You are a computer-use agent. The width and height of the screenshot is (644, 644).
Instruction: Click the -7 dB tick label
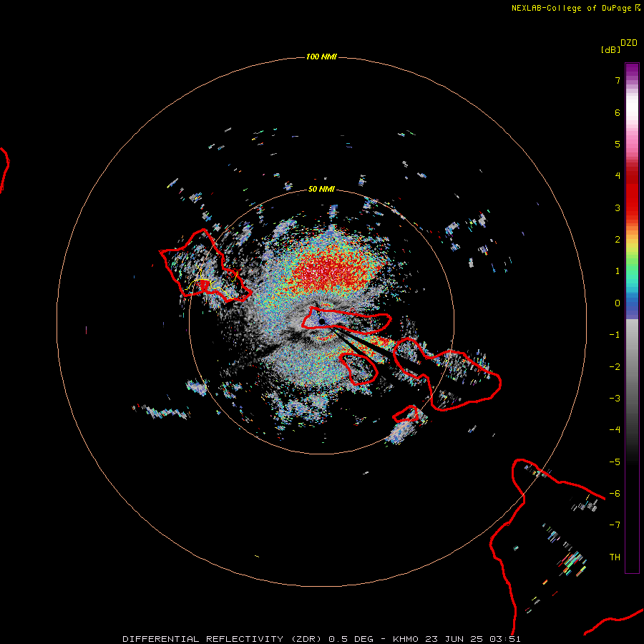[x=615, y=525]
